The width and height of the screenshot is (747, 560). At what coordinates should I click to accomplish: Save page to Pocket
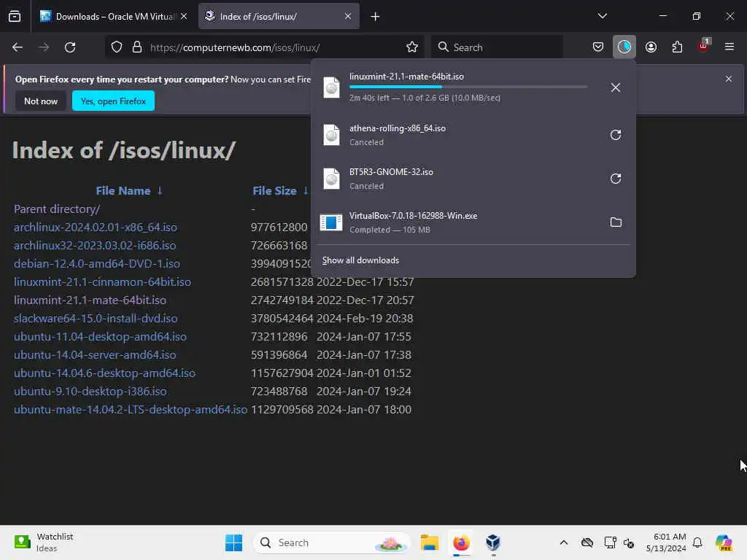[x=598, y=47]
